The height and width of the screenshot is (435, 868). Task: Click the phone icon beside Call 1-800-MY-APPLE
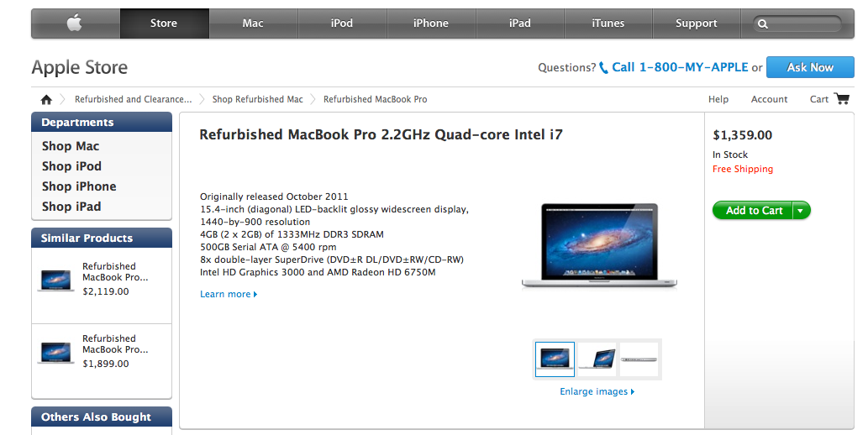click(603, 68)
